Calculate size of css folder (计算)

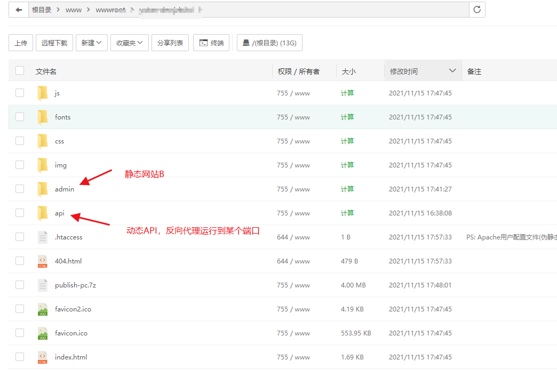click(x=347, y=141)
